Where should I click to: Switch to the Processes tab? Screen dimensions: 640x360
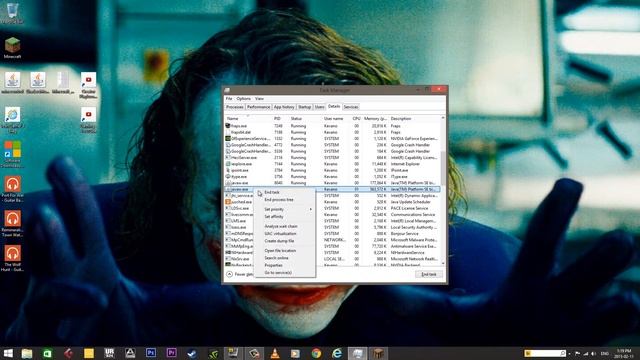point(235,107)
